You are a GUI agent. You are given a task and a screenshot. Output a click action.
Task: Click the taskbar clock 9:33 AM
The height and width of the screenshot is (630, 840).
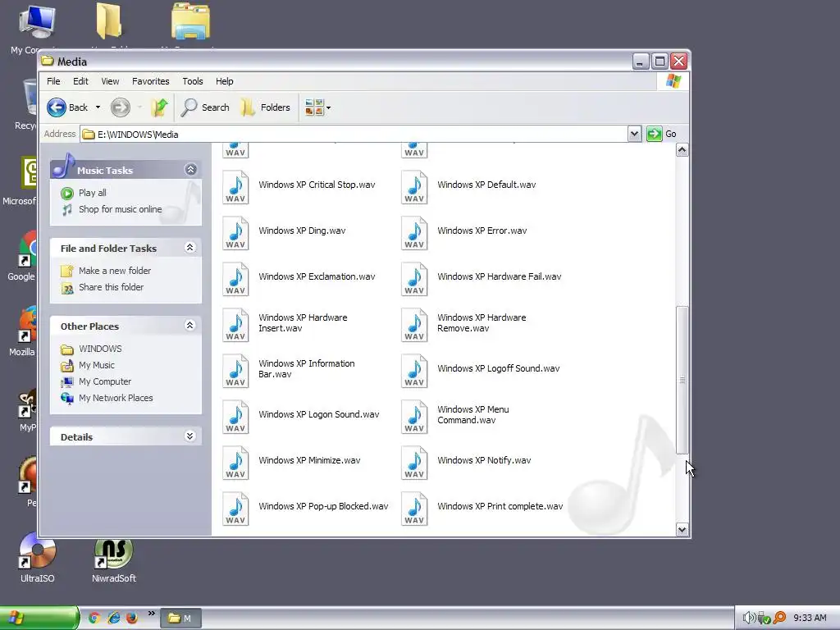pyautogui.click(x=810, y=619)
